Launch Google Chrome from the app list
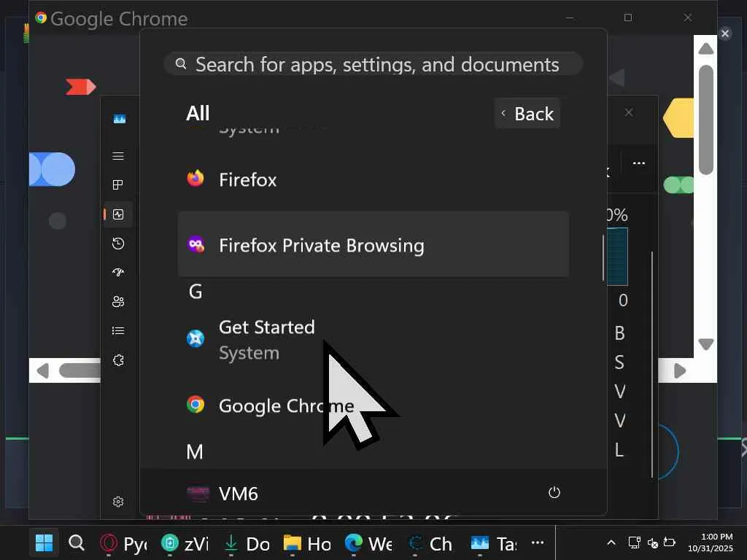 tap(373, 405)
